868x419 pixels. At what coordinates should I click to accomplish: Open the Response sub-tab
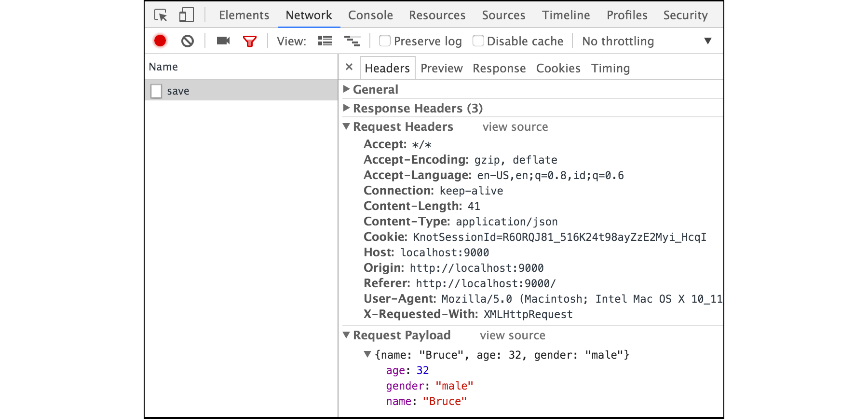click(x=499, y=68)
